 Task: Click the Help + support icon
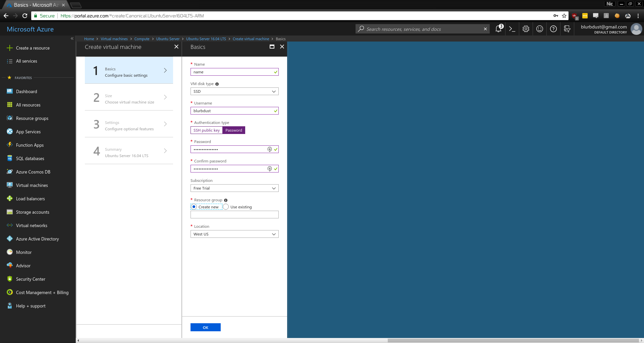pos(10,306)
